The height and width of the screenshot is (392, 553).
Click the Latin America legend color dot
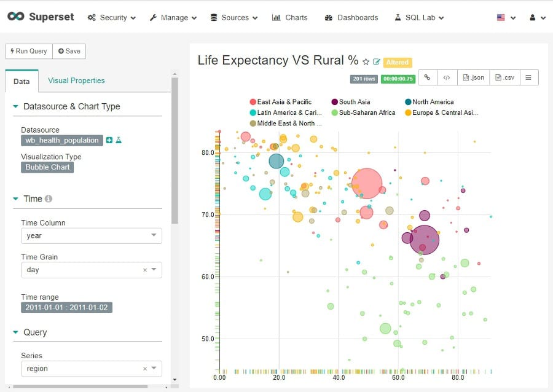(253, 112)
